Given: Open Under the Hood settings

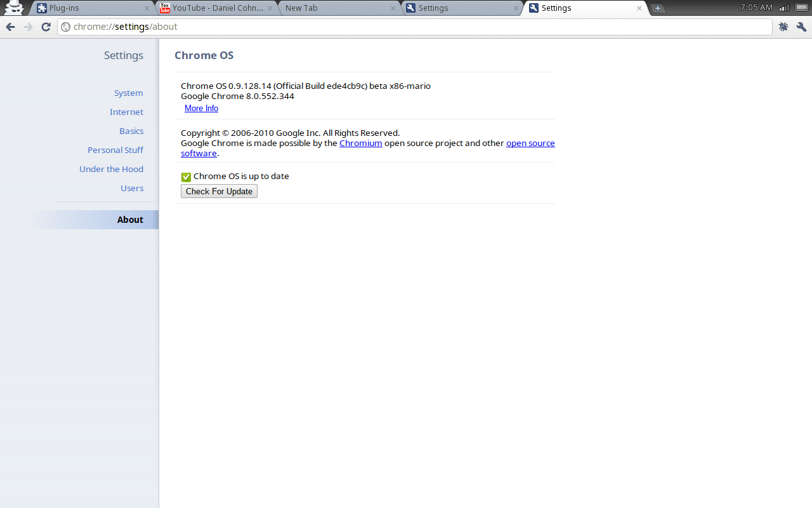Looking at the screenshot, I should [111, 170].
